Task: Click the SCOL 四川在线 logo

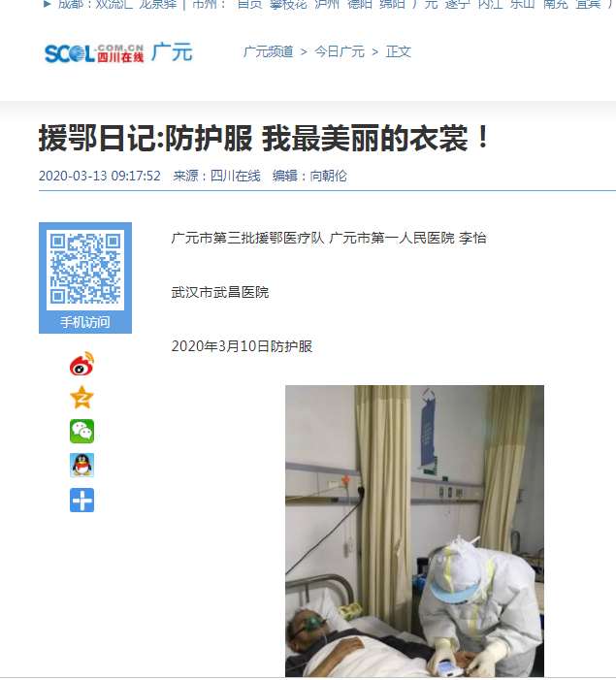Action: 94,53
